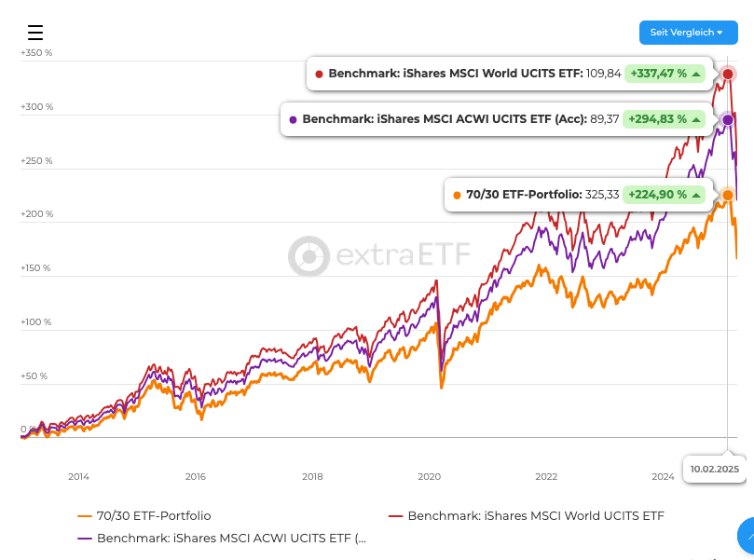Click the 2016 label on the time axis
This screenshot has width=754, height=560.
[x=195, y=476]
